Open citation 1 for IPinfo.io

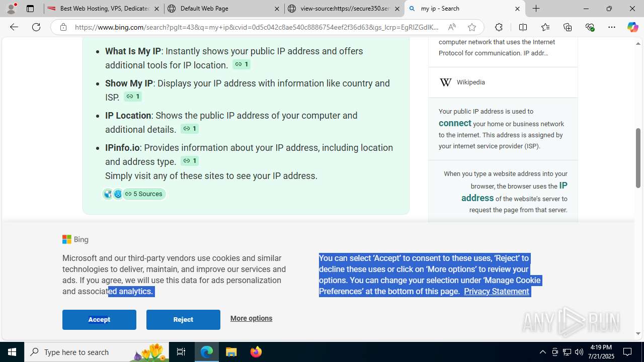pos(190,161)
